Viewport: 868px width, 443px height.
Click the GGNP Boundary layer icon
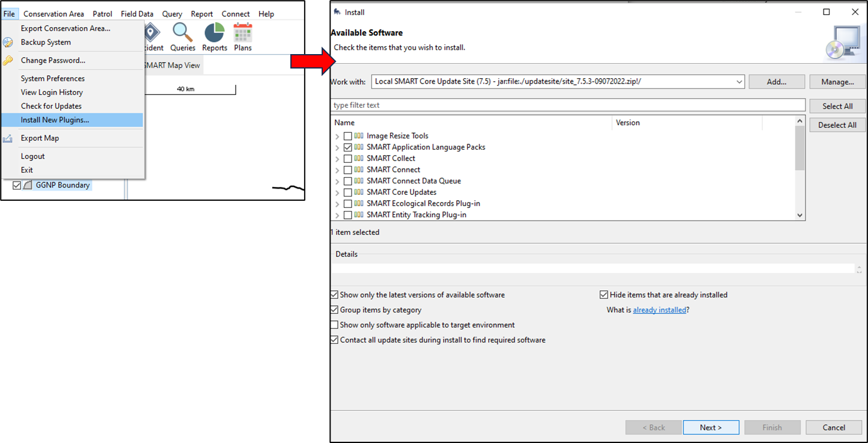(28, 185)
